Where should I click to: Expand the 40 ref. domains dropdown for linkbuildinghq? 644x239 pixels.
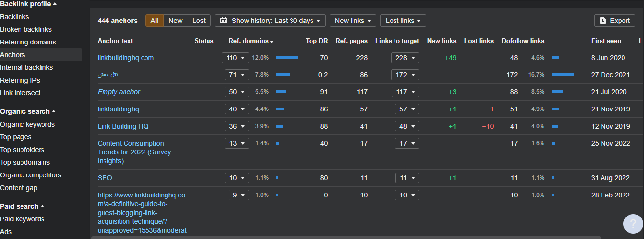237,109
